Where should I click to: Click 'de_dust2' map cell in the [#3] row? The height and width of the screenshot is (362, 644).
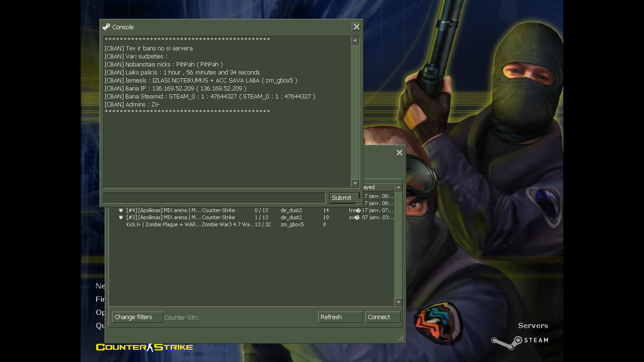291,217
